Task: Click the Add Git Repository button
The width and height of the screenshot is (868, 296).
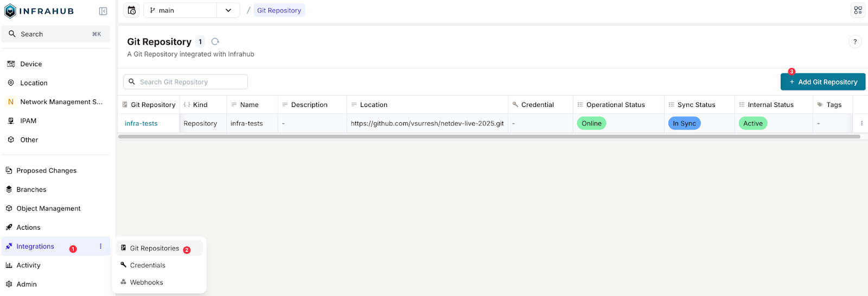Action: pos(823,82)
